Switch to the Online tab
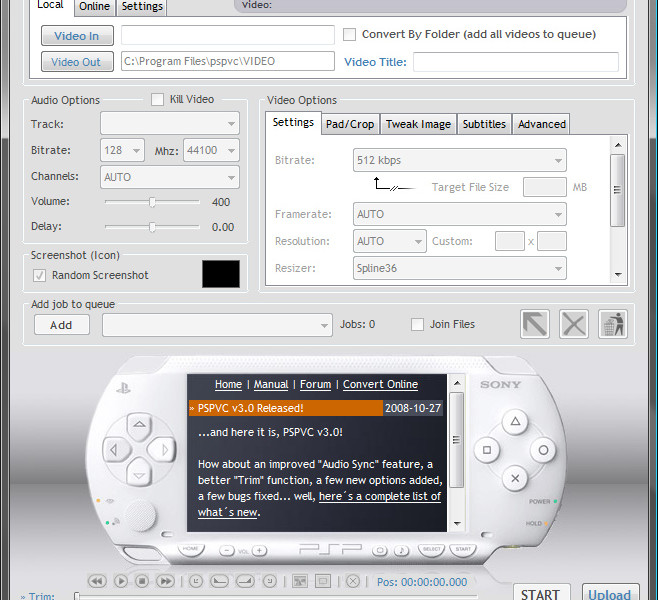The height and width of the screenshot is (600, 658). point(94,7)
